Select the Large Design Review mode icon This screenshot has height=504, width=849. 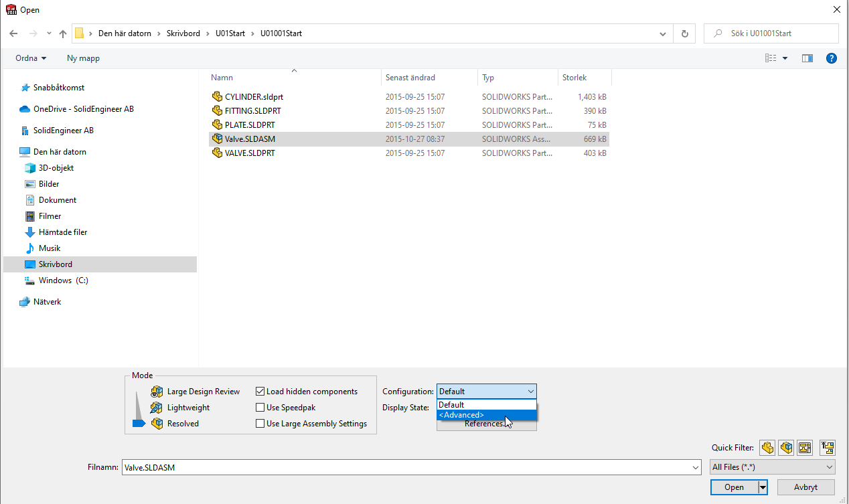[x=157, y=392]
